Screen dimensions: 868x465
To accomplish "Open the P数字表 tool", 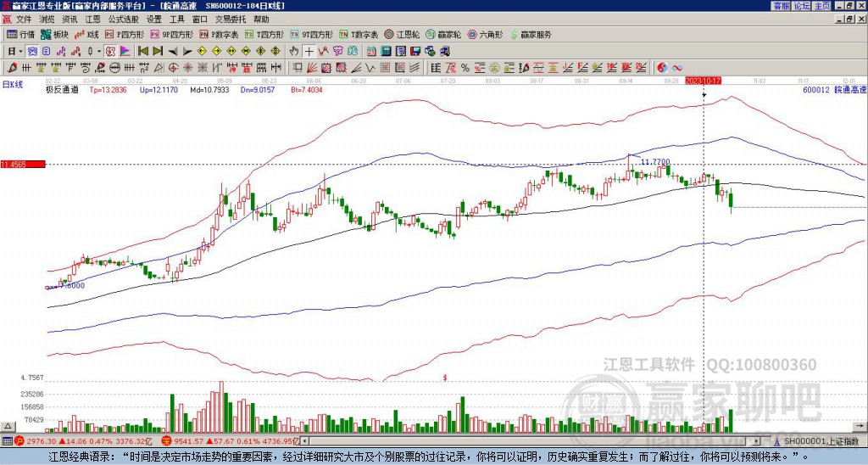I will [220, 34].
